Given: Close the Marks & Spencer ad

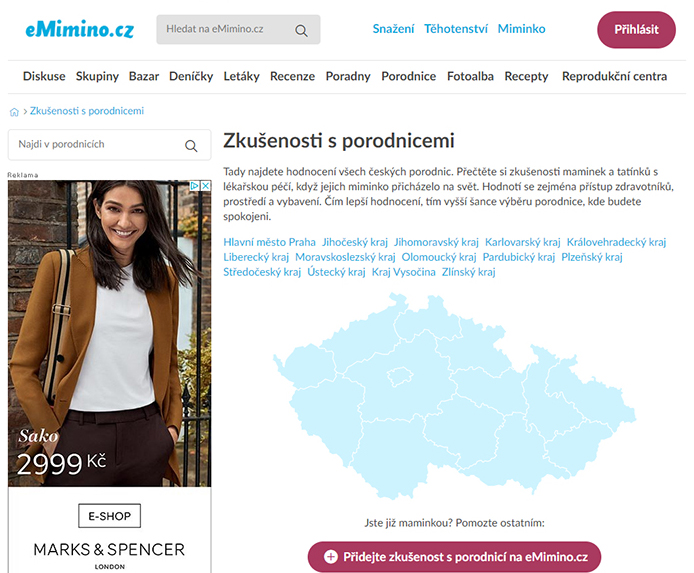Looking at the screenshot, I should [x=206, y=186].
